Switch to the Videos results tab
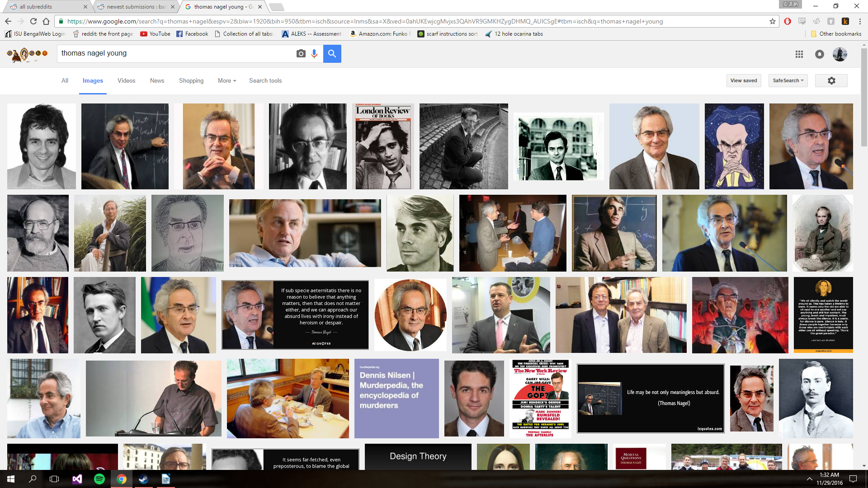868x488 pixels. (x=126, y=80)
